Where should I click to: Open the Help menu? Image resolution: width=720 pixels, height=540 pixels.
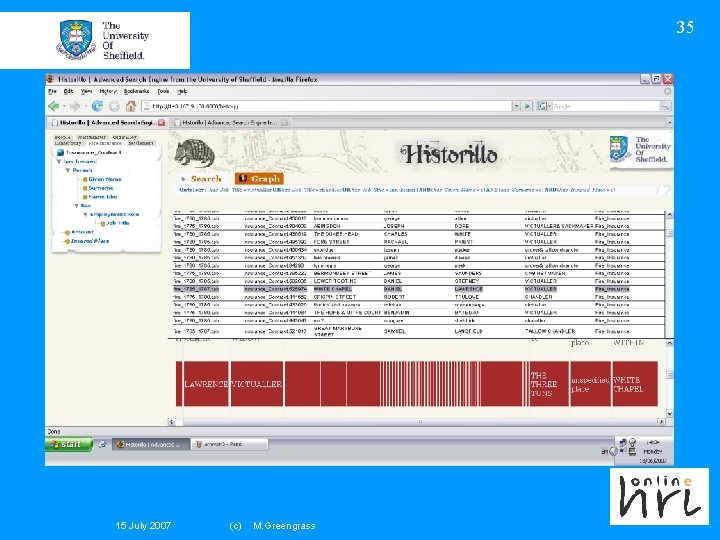coord(182,91)
